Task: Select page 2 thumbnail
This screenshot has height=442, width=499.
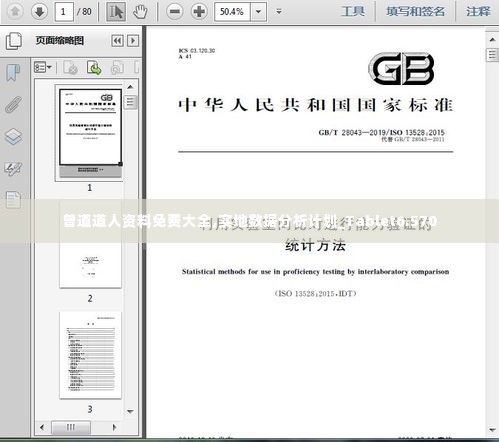Action: 90,244
